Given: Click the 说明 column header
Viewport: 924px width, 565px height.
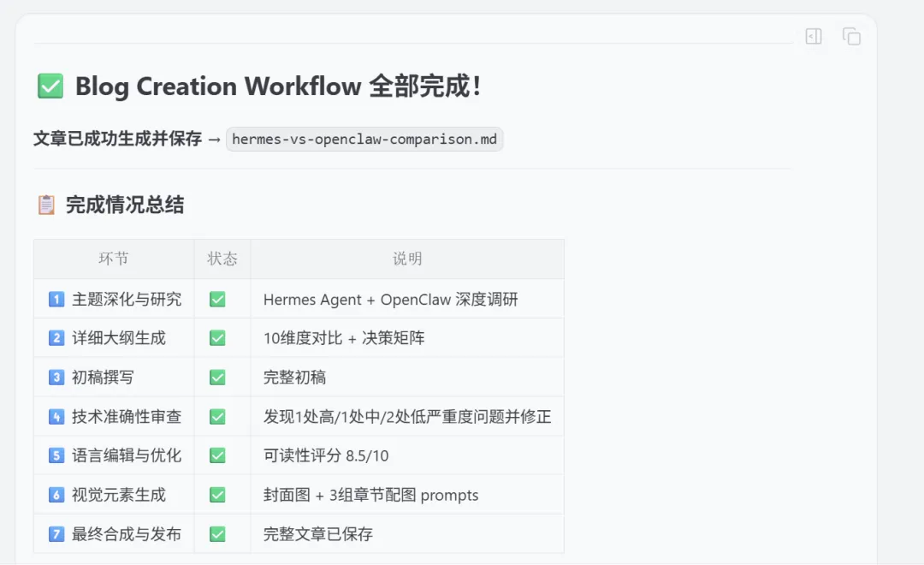Looking at the screenshot, I should coord(407,259).
